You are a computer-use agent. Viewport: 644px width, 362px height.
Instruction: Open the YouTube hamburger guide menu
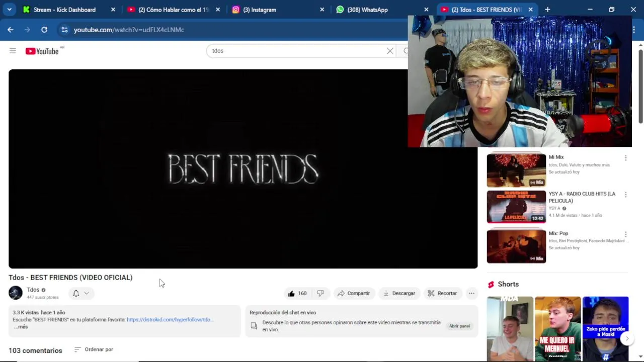pos(13,51)
